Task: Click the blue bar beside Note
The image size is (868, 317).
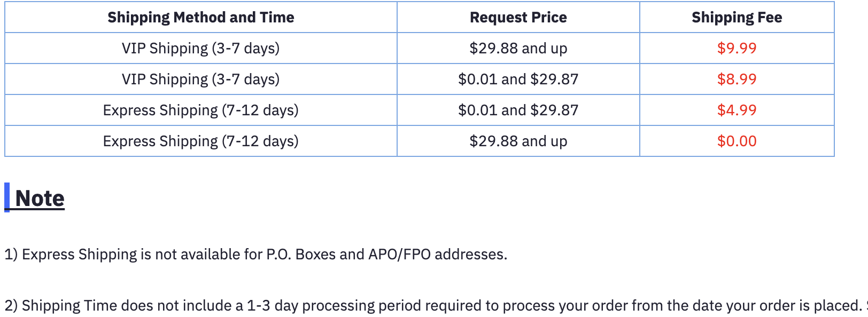Action: (x=7, y=197)
